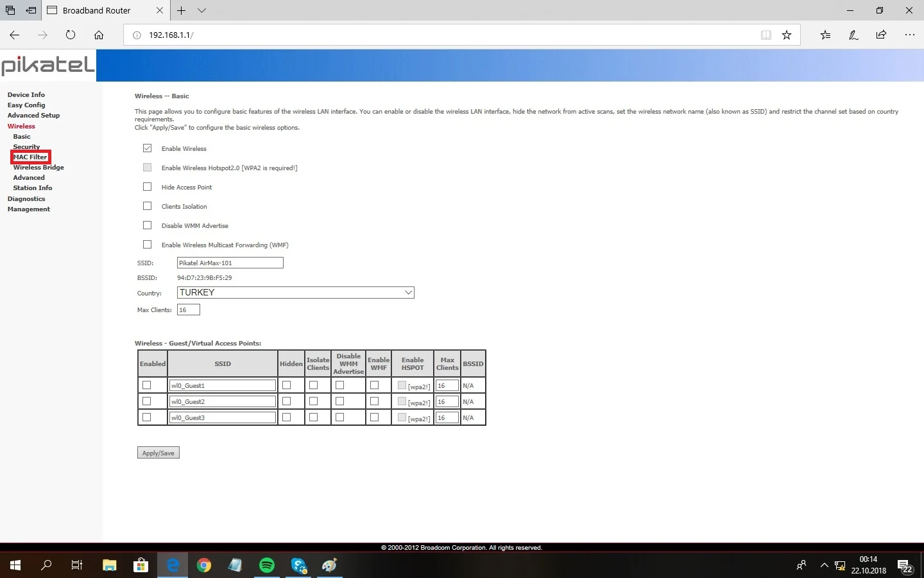Show hidden tray icons chevron
The image size is (924, 578).
tap(824, 565)
